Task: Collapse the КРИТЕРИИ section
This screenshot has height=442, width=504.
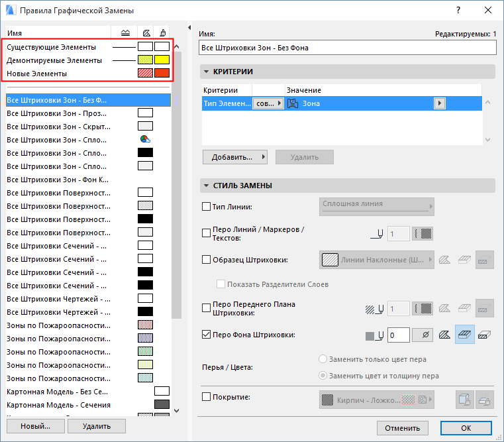Action: tap(206, 72)
